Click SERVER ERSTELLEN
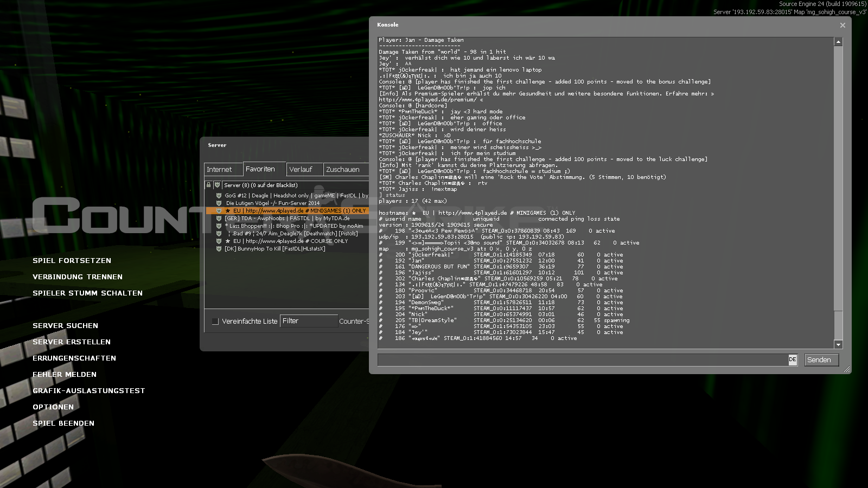 point(72,342)
